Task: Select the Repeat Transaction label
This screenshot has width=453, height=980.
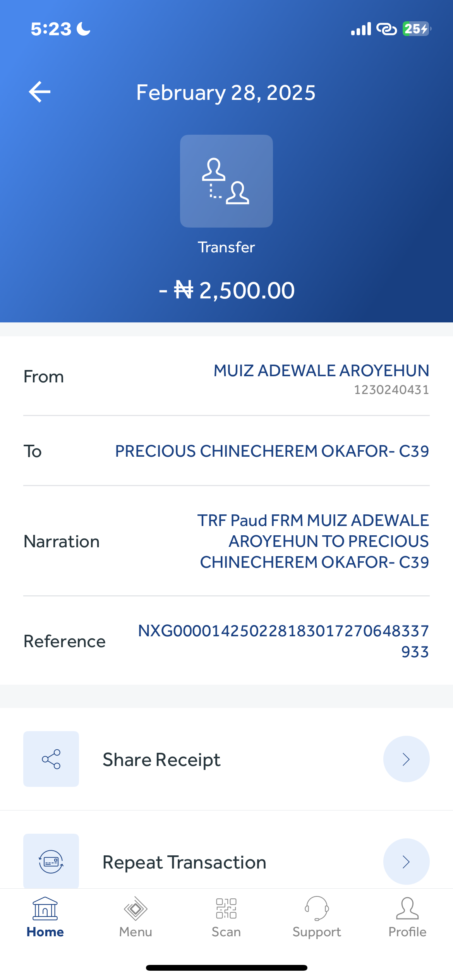Action: (184, 862)
